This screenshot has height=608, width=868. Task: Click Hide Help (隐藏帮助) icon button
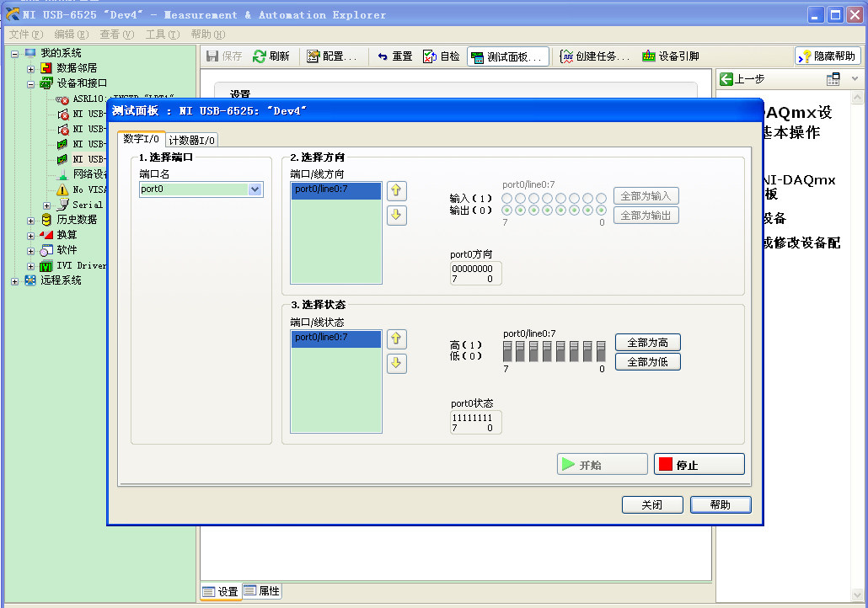[x=804, y=56]
